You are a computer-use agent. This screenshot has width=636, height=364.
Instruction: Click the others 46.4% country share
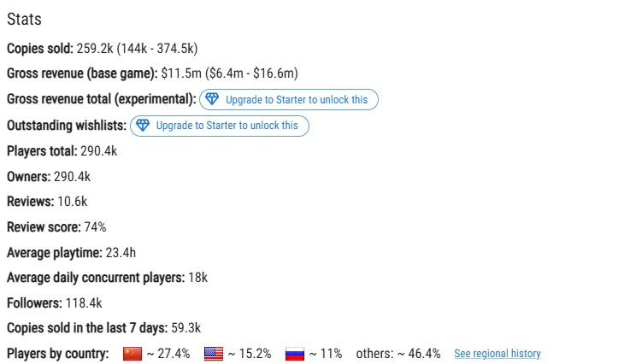tap(398, 354)
